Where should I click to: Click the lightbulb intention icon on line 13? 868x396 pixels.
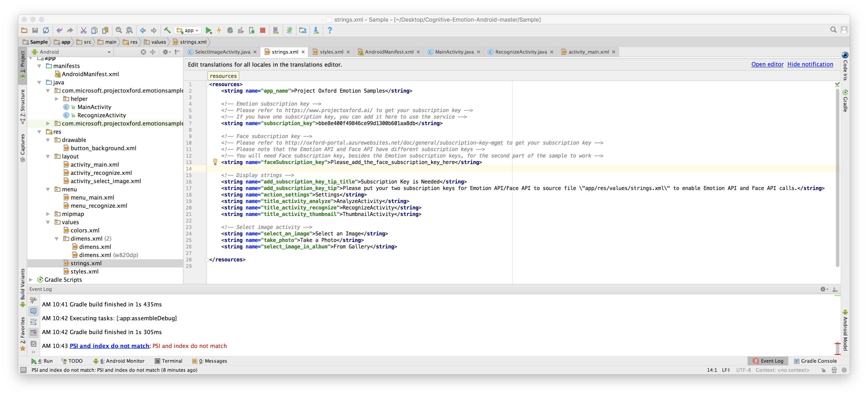point(216,162)
